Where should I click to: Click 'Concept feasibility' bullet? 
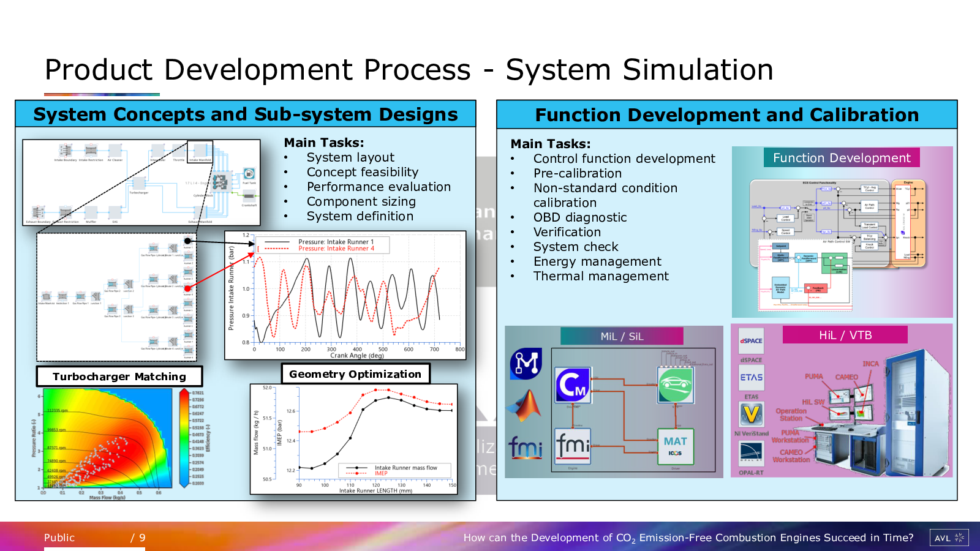click(363, 172)
